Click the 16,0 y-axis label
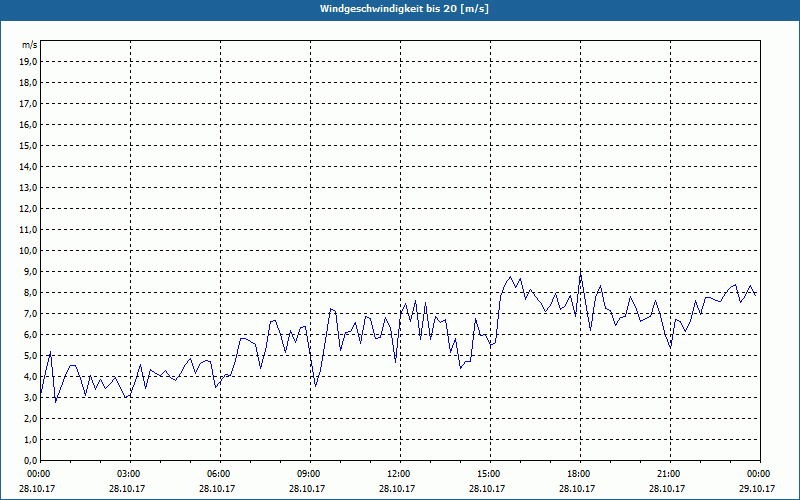 click(28, 124)
